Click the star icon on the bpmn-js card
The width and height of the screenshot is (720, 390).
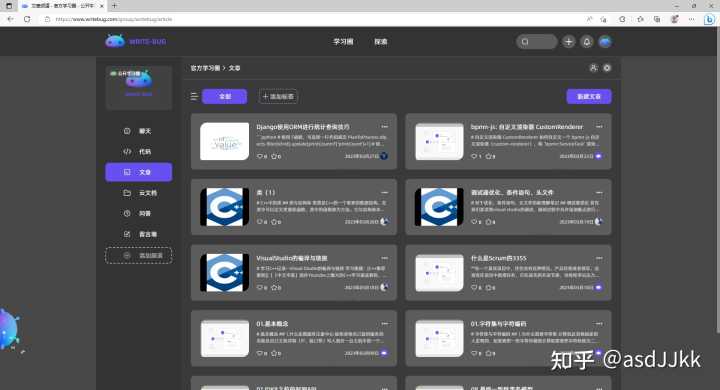pos(489,156)
